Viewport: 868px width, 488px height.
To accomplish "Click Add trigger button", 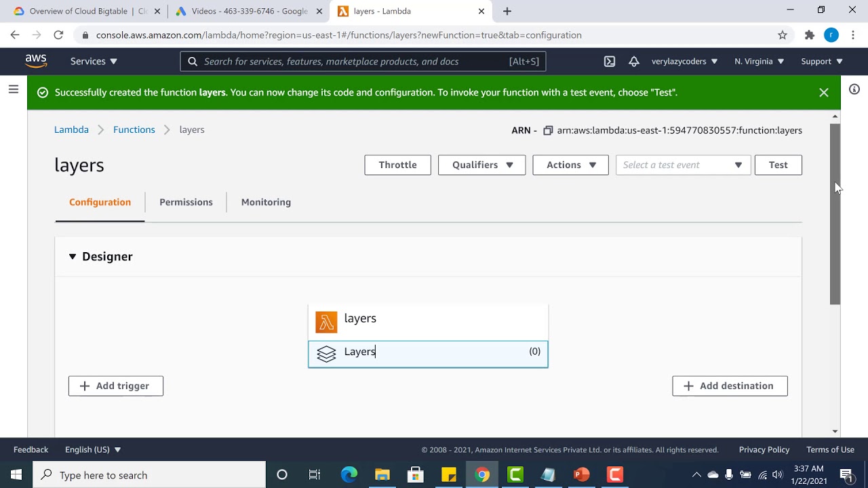I will (x=116, y=386).
